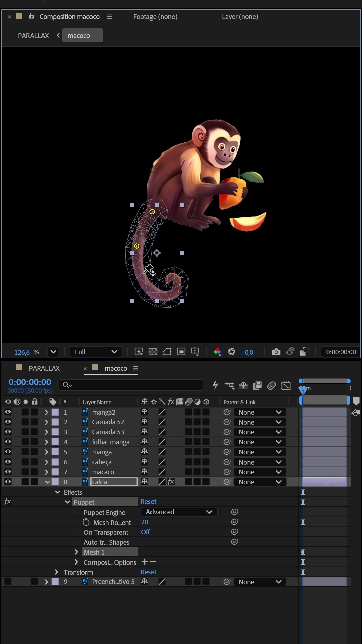Enable Motion Blur for all layers icon
362x644 pixels.
tap(271, 386)
